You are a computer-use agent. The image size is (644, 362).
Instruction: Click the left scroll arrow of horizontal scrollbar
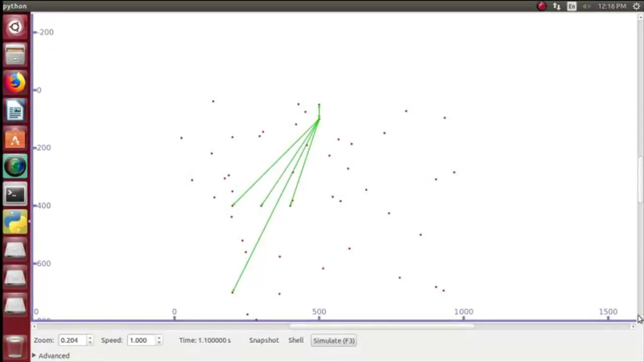pyautogui.click(x=35, y=326)
